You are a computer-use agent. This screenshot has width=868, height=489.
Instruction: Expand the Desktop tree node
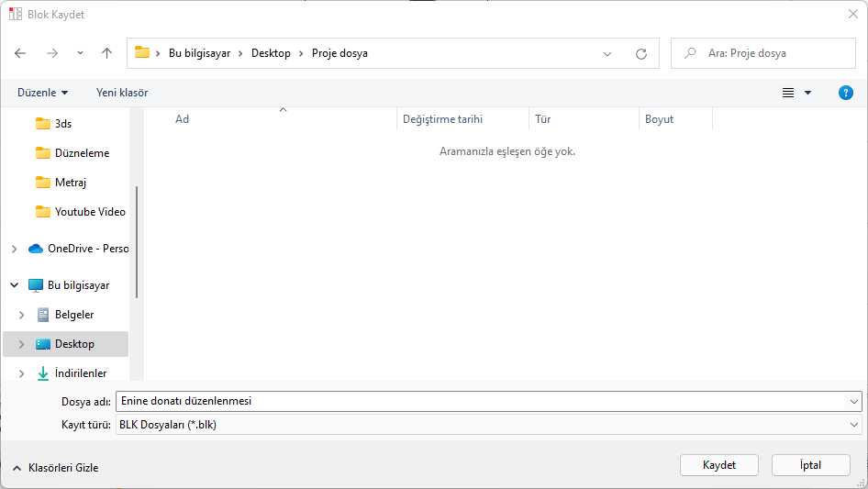click(x=22, y=344)
